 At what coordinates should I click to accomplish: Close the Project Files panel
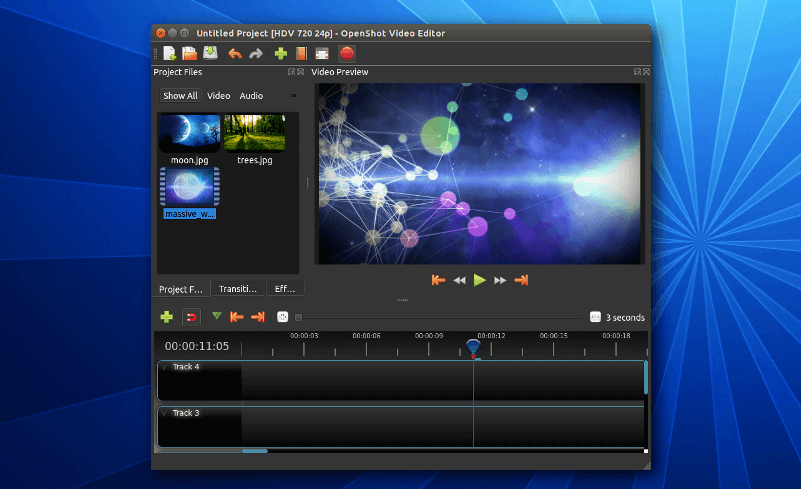(300, 72)
